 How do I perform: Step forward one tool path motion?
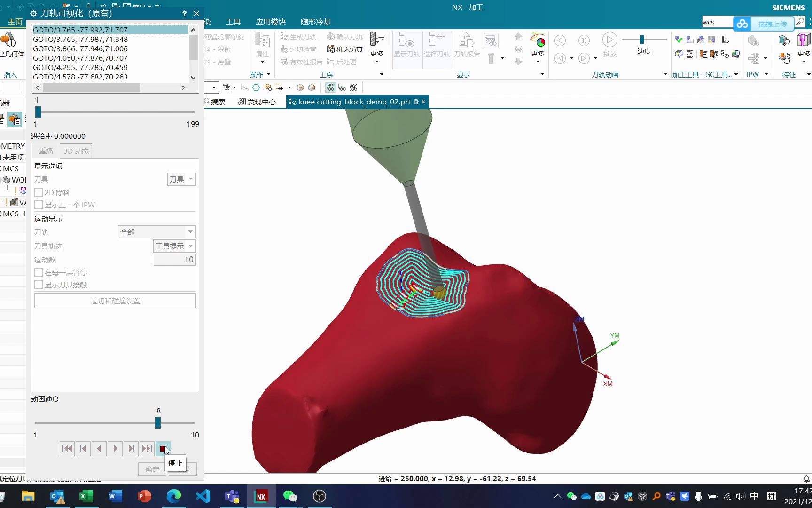tap(131, 449)
